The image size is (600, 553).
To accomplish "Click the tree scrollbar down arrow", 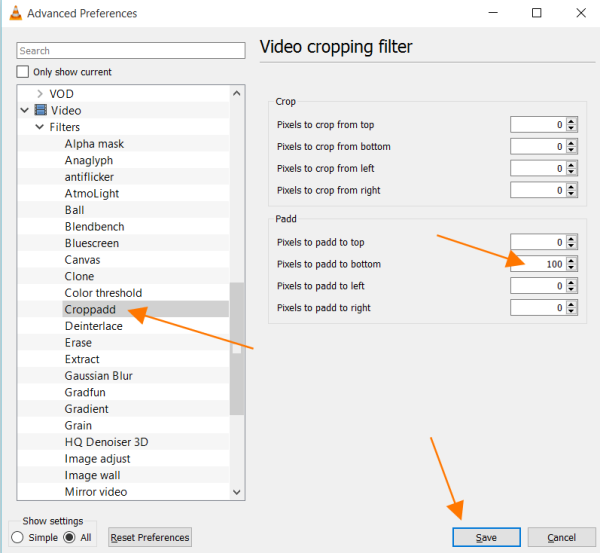I will (237, 492).
